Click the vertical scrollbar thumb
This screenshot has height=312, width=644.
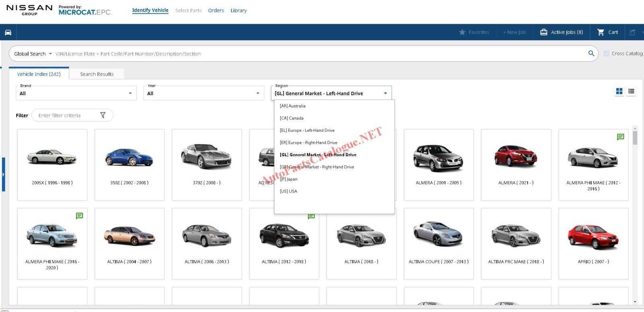635,137
